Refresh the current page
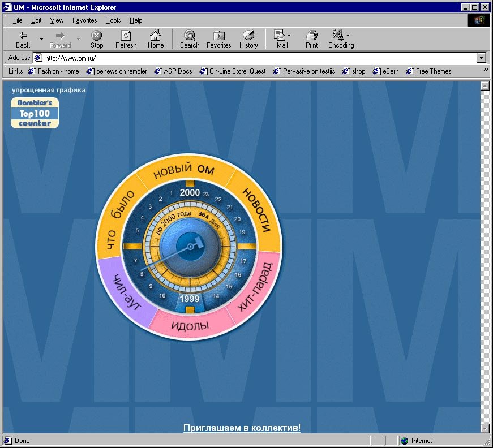The width and height of the screenshot is (493, 448). pyautogui.click(x=126, y=39)
